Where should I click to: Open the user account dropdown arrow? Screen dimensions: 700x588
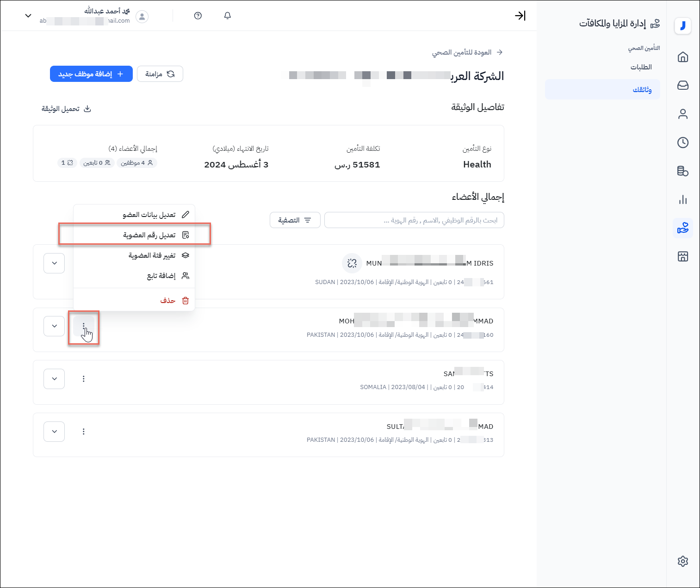pos(28,16)
